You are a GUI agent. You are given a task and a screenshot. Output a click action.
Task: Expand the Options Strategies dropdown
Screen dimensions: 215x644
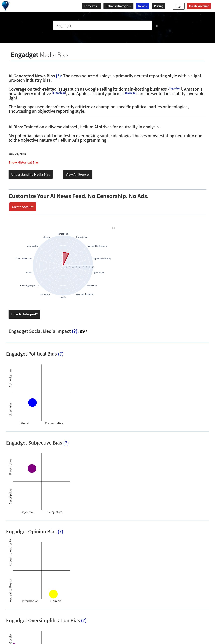point(118,6)
